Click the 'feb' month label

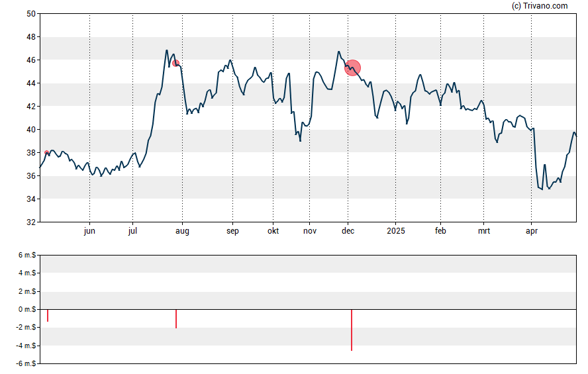[440, 231]
